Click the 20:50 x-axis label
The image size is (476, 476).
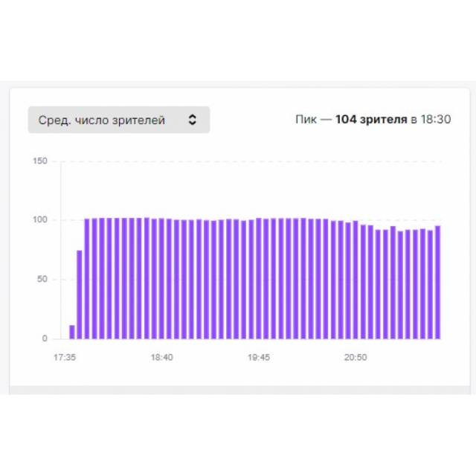click(356, 357)
